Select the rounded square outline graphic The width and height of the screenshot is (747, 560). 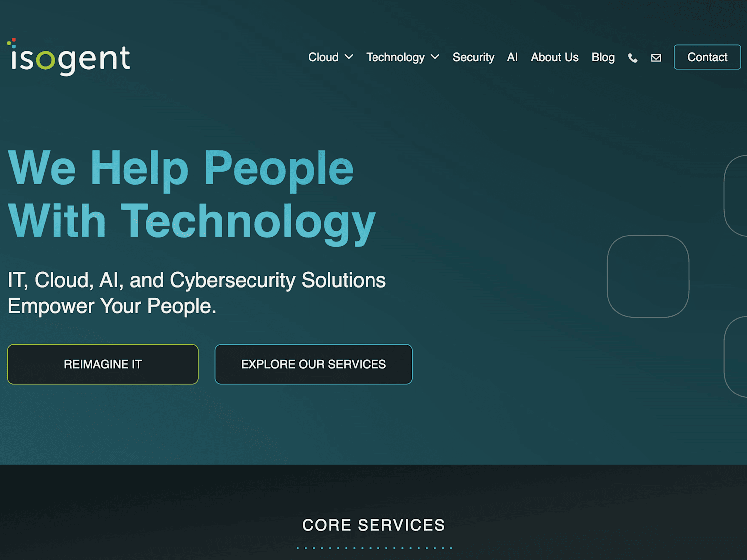tap(648, 276)
